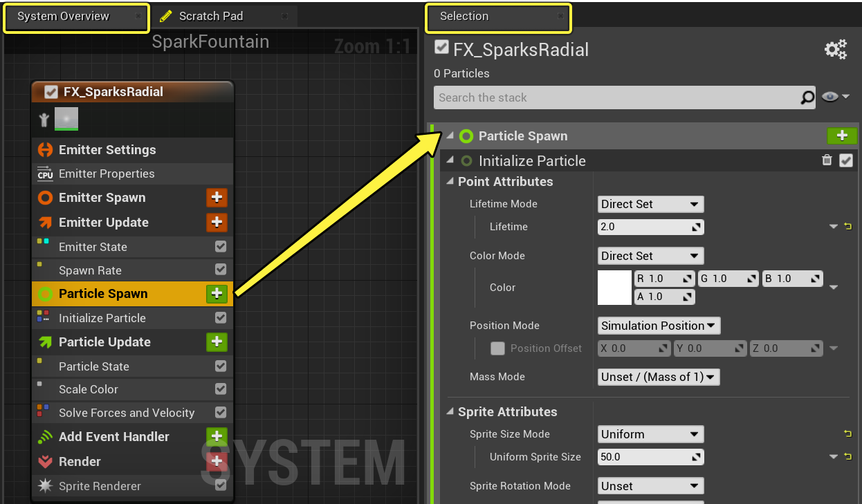Screen dimensions: 862x504
Task: Select the Selection tab
Action: coord(497,17)
